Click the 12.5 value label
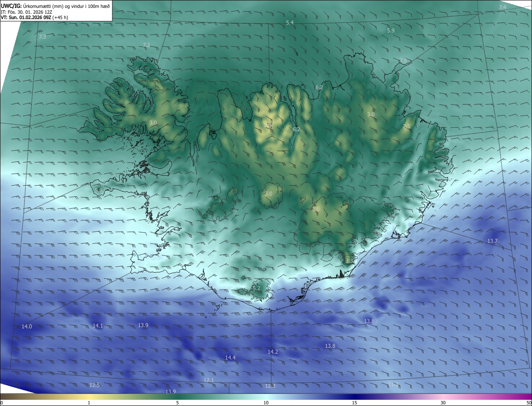The height and width of the screenshot is (406, 532). point(95,385)
